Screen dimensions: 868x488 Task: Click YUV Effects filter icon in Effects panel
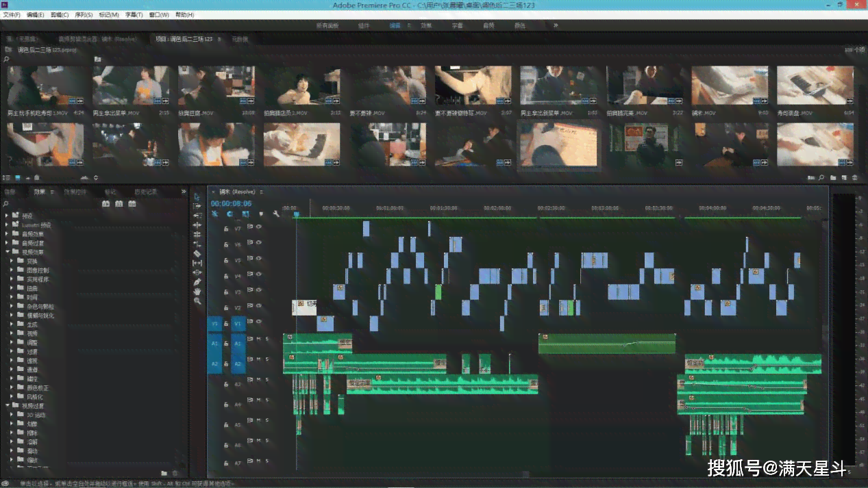tap(132, 204)
